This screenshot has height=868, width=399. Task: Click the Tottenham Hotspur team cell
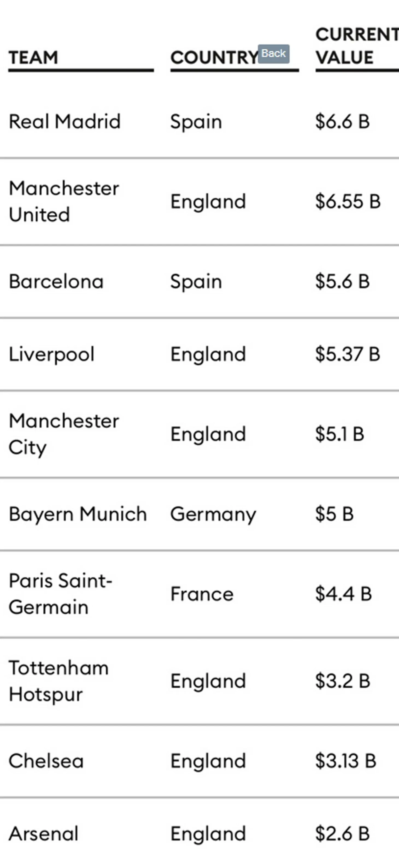[x=59, y=681]
